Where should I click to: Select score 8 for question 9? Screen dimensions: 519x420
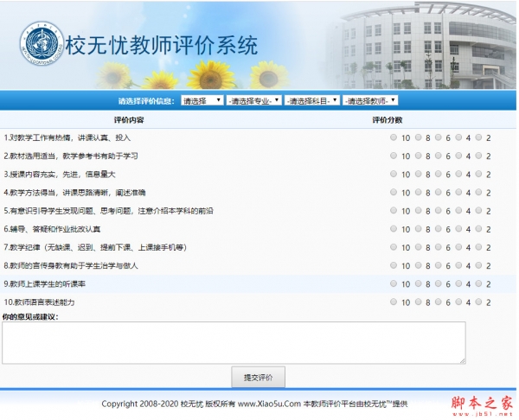(419, 283)
